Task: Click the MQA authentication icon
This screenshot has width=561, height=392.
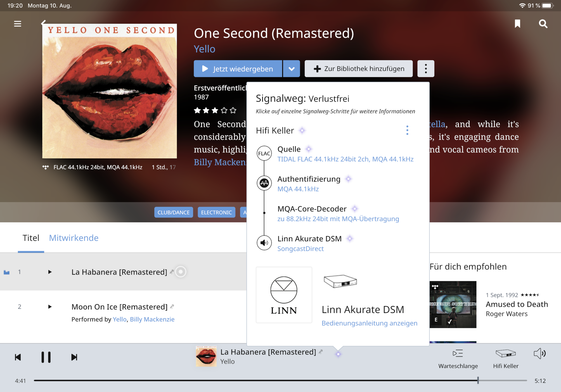Action: [264, 183]
